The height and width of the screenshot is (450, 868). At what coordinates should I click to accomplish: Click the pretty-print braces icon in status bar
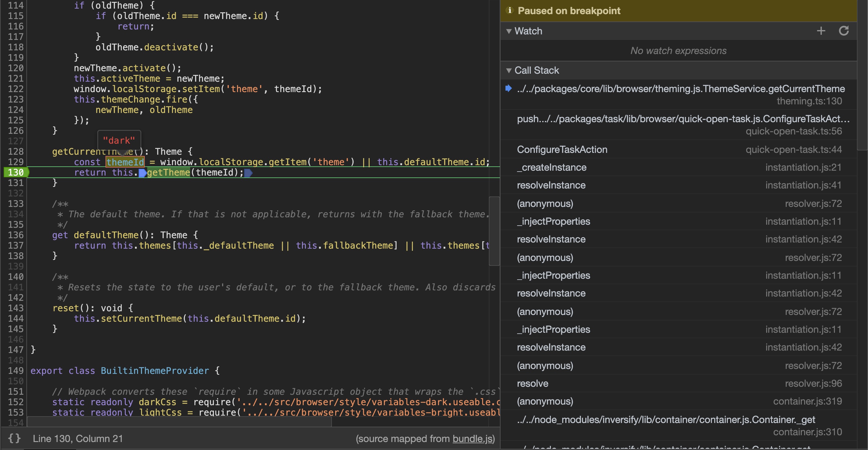14,439
